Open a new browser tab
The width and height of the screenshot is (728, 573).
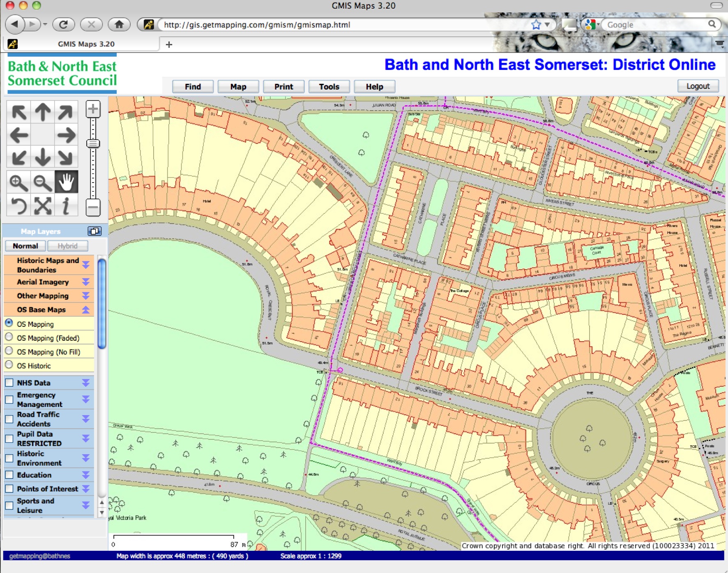(169, 44)
